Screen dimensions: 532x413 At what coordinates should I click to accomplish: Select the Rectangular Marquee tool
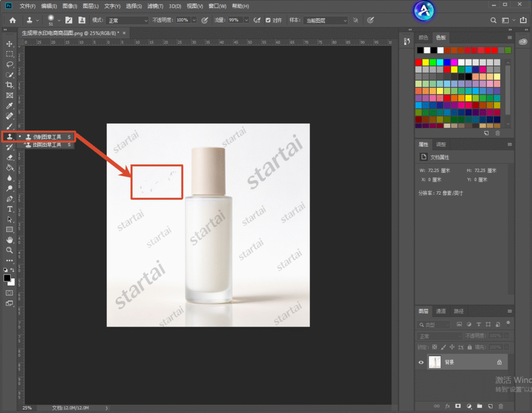9,54
